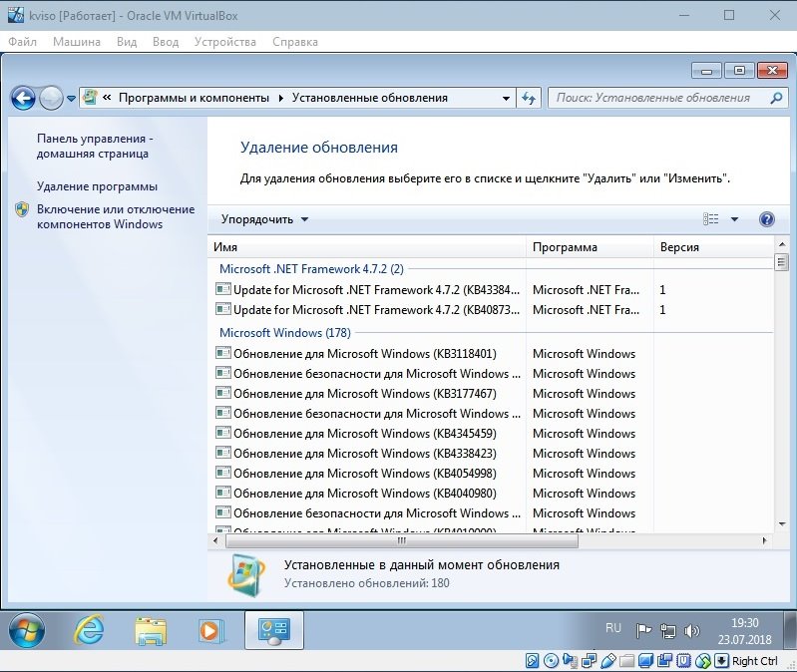Click the Windows Start button
The height and width of the screenshot is (672, 797).
[28, 630]
